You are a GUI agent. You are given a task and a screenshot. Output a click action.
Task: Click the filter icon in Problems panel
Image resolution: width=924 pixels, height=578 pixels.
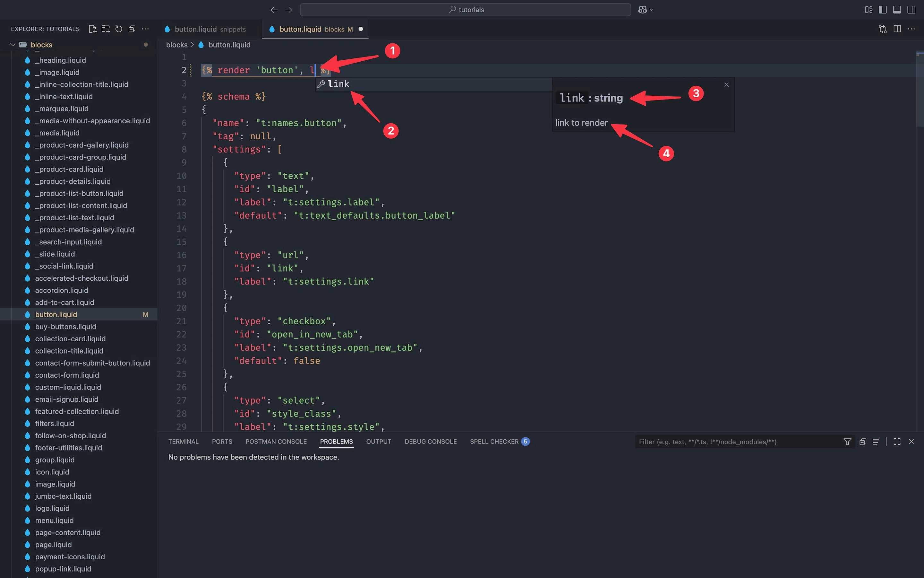pyautogui.click(x=847, y=442)
